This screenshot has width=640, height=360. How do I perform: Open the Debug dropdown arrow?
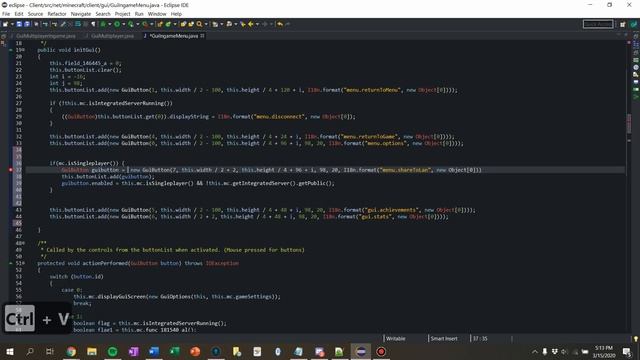tap(110, 24)
